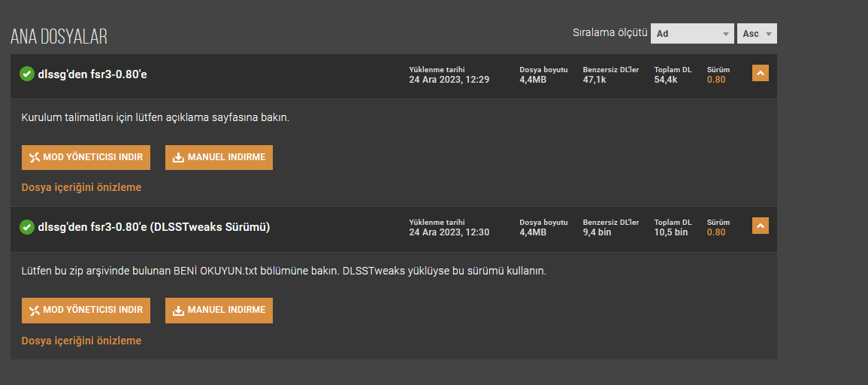Viewport: 868px width, 385px height.
Task: Click Manuel İndirme for DLSSTweaks Sürümü
Action: 219,311
